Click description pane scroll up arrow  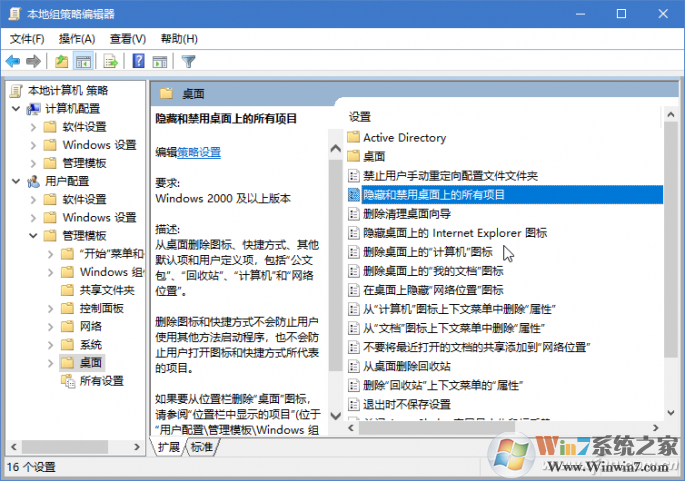point(336,148)
